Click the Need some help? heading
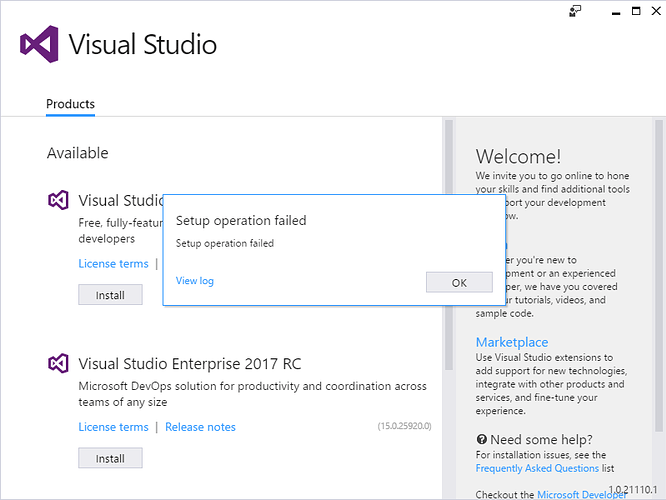The width and height of the screenshot is (666, 500). (x=542, y=439)
